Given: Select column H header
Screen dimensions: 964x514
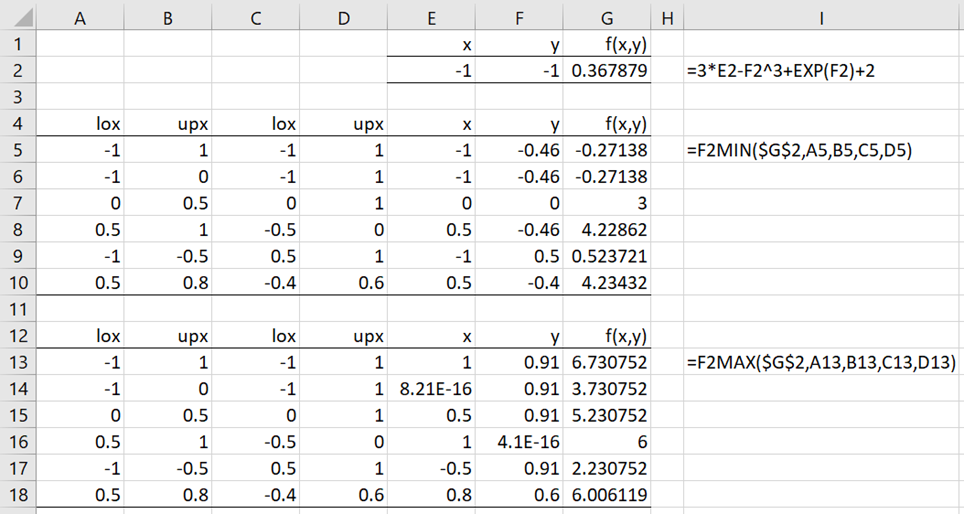Looking at the screenshot, I should [x=667, y=18].
